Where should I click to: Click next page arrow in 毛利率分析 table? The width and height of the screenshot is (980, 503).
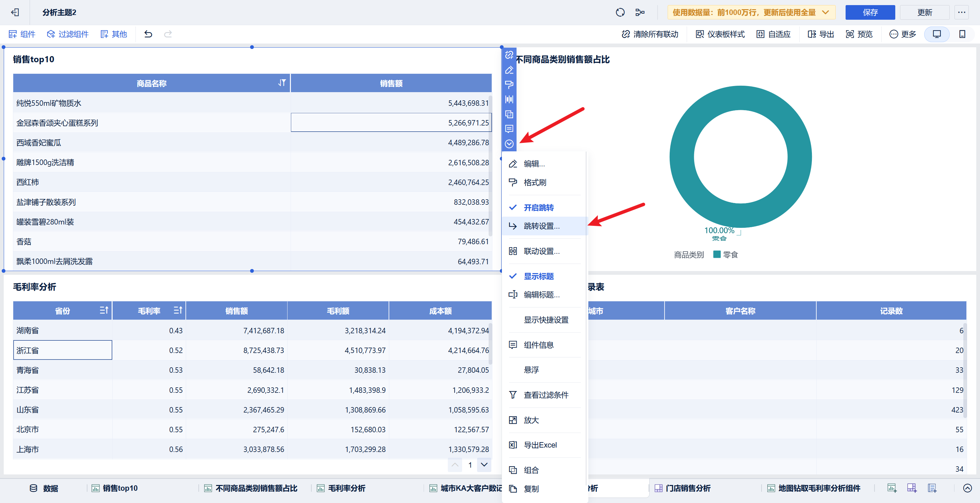(484, 465)
